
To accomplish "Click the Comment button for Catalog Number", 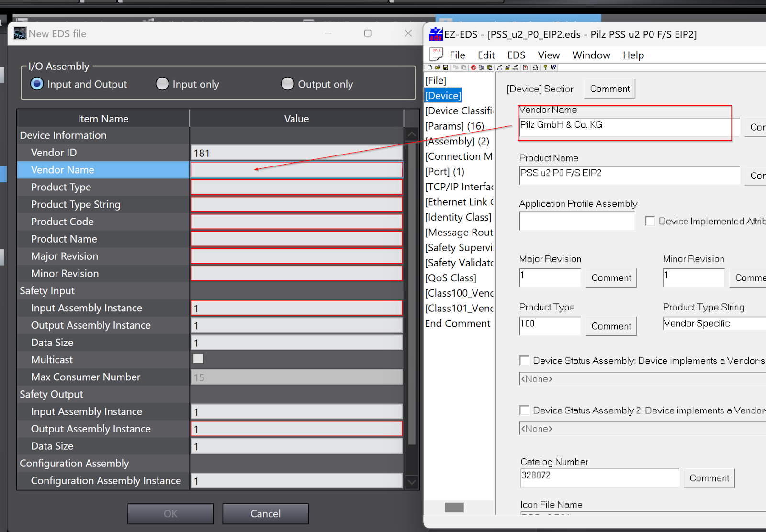I will 709,478.
